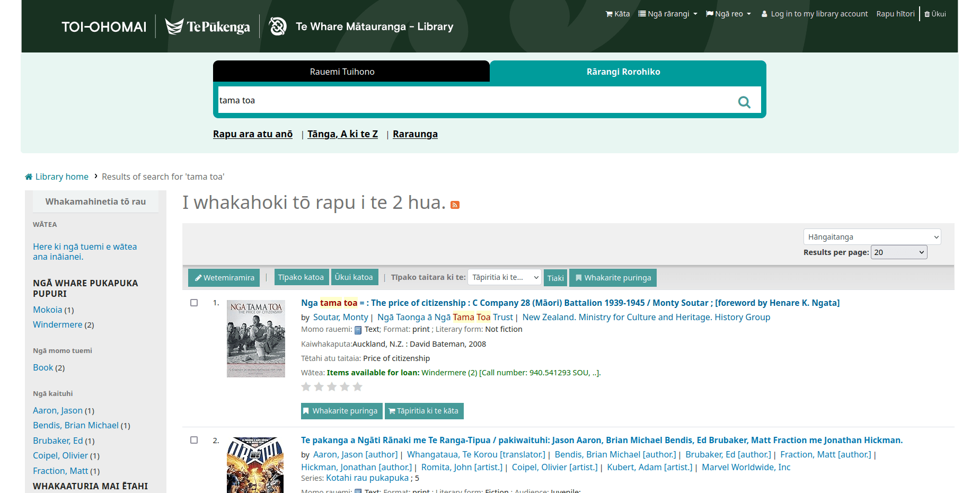Switch to Rauemi Tuihono tab
980x493 pixels.
[x=351, y=72]
